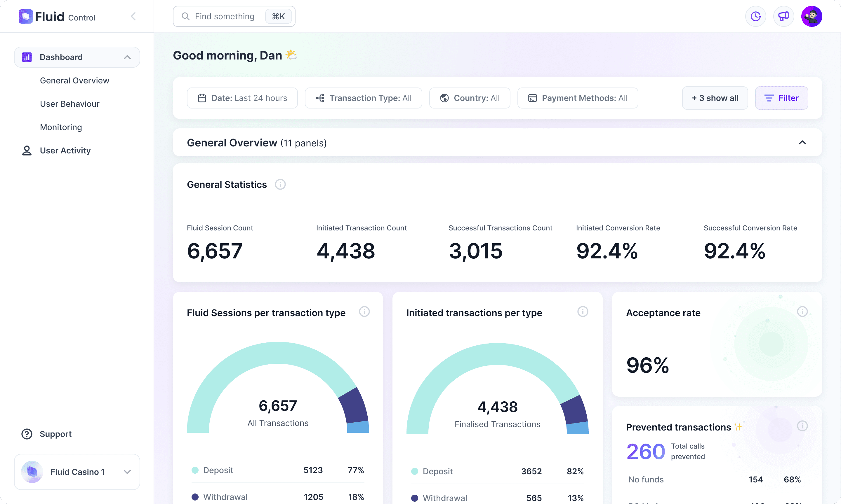Click the megaphone announcements icon
Image resolution: width=841 pixels, height=504 pixels.
[783, 16]
